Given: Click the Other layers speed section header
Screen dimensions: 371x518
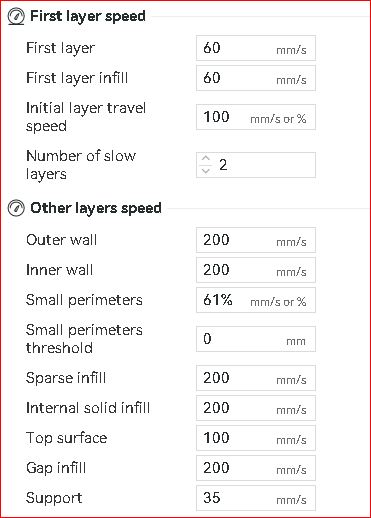Looking at the screenshot, I should pos(96,209).
